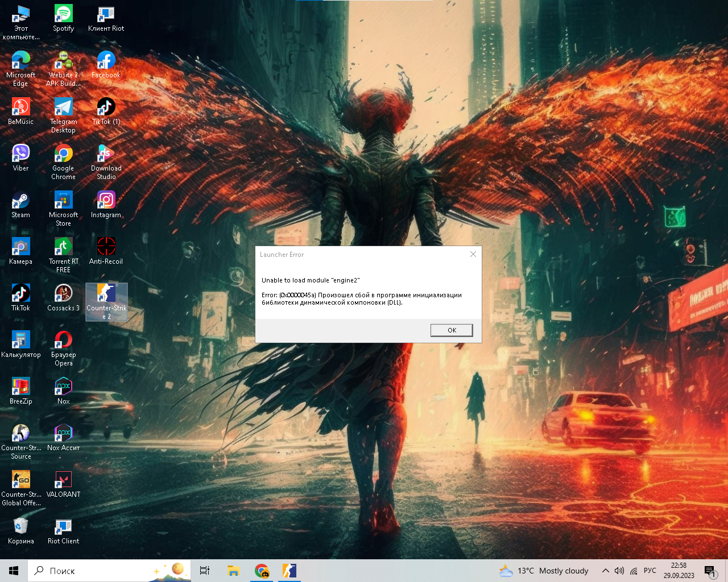Image resolution: width=728 pixels, height=582 pixels.
Task: Close the Launcher Error dialog
Action: (x=473, y=254)
